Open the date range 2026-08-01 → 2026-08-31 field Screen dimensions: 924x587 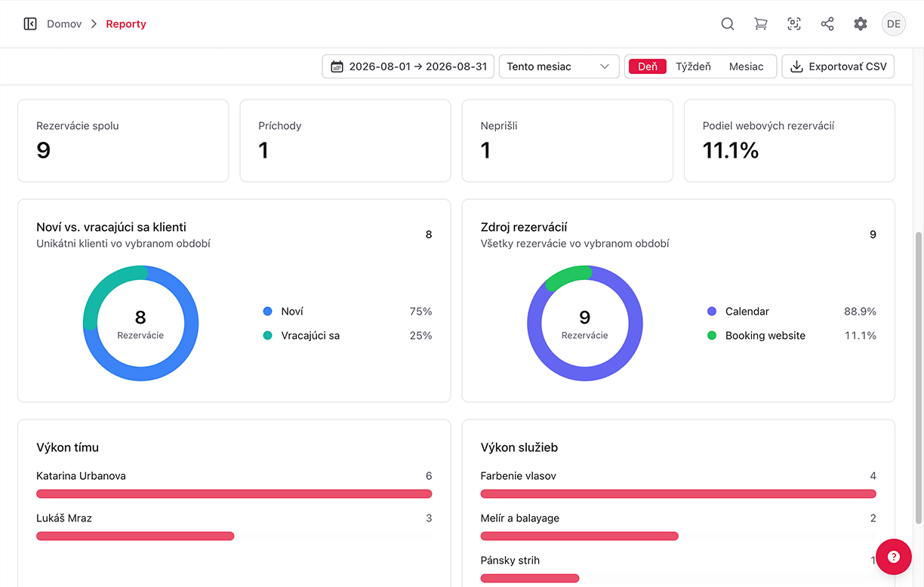[x=408, y=66]
